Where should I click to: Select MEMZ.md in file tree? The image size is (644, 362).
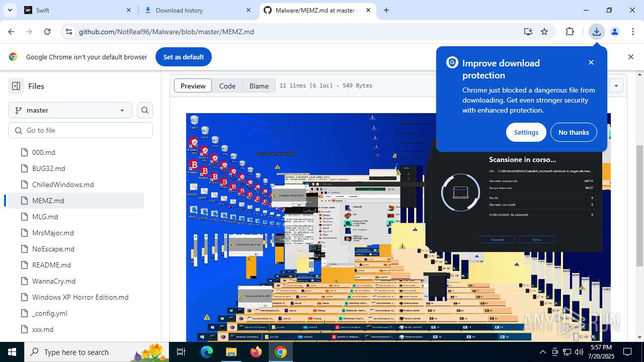tap(76, 201)
